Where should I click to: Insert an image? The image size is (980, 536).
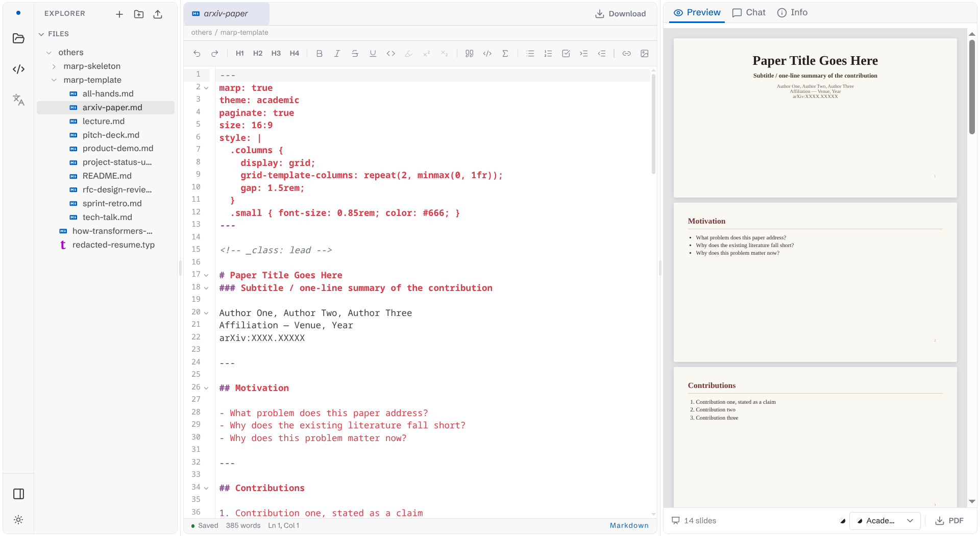click(x=645, y=54)
